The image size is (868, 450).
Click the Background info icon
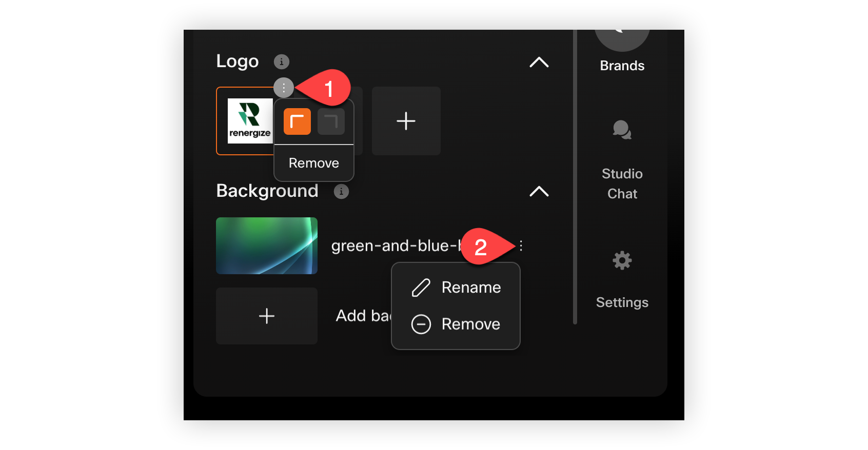(341, 191)
